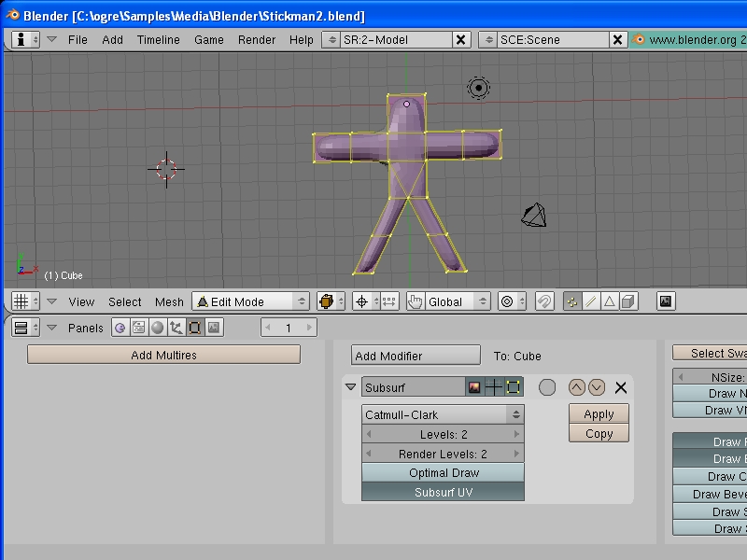Open the Select menu
This screenshot has width=747, height=560.
pyautogui.click(x=125, y=301)
